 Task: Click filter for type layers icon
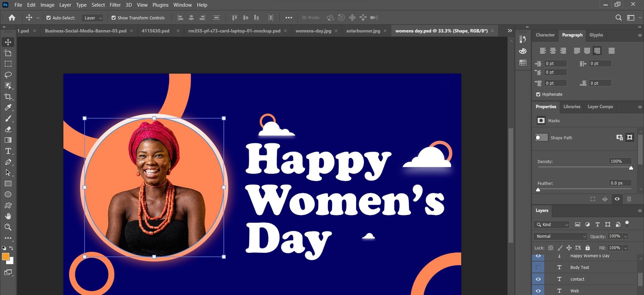click(x=598, y=224)
